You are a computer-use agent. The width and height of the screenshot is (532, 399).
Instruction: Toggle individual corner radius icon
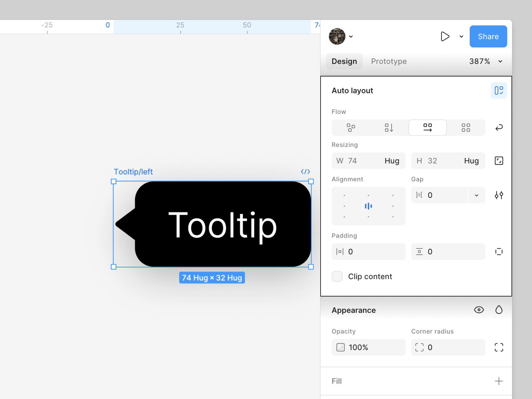pyautogui.click(x=499, y=347)
